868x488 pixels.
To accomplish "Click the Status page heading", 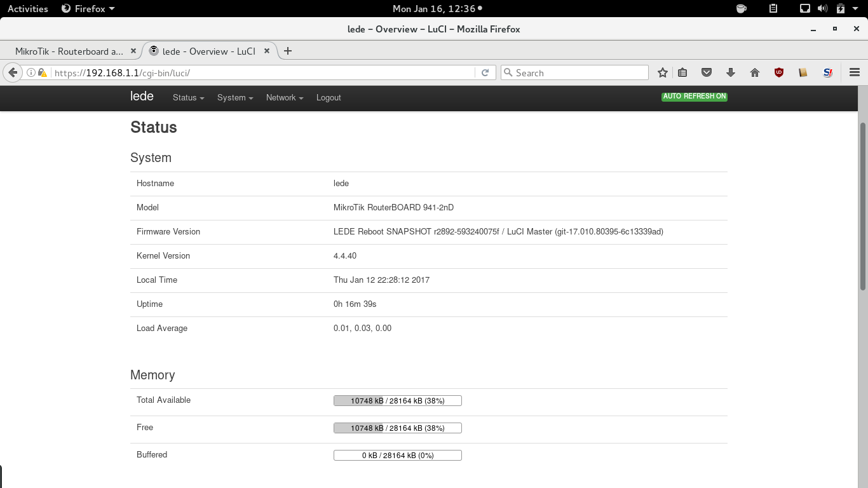I will tap(154, 127).
